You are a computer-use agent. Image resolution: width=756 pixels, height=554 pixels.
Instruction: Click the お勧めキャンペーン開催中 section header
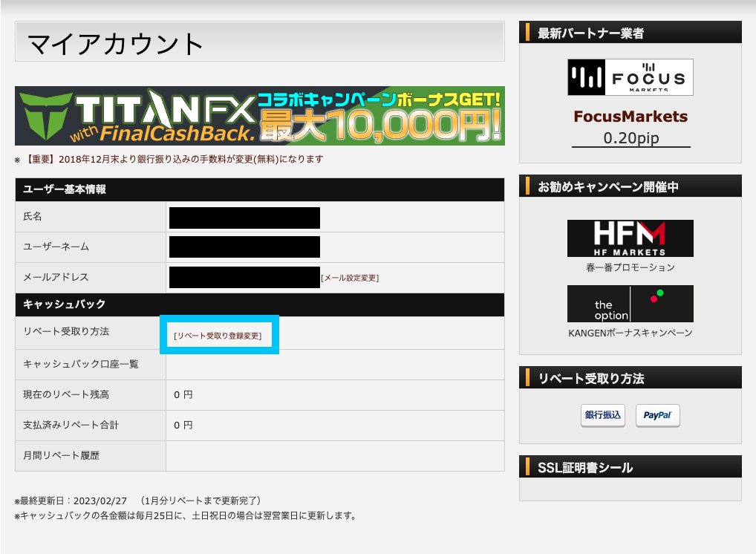tap(607, 186)
